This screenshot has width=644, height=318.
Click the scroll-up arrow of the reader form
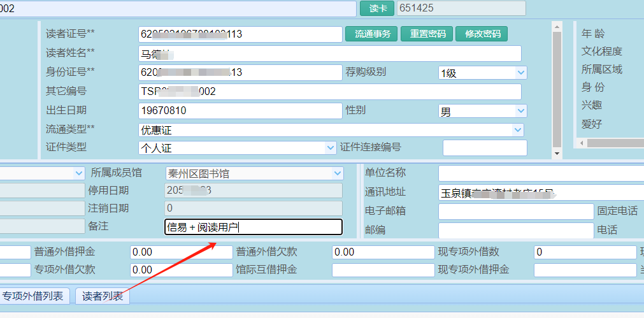(x=557, y=27)
